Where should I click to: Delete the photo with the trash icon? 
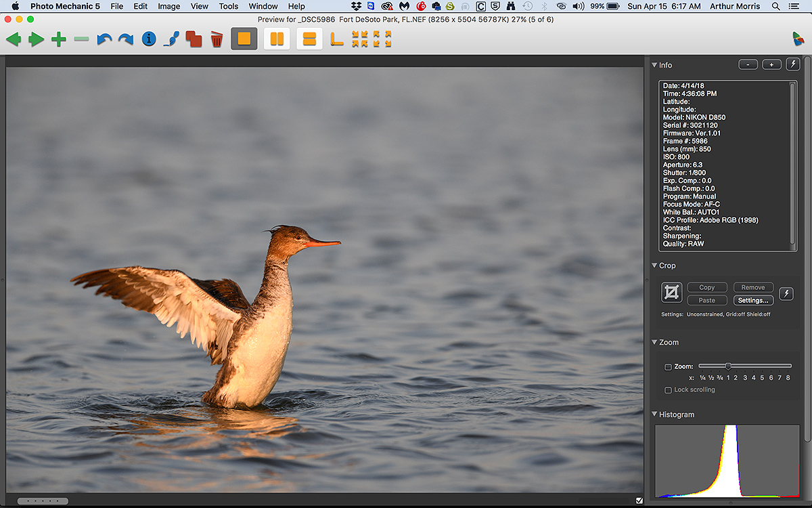(217, 39)
